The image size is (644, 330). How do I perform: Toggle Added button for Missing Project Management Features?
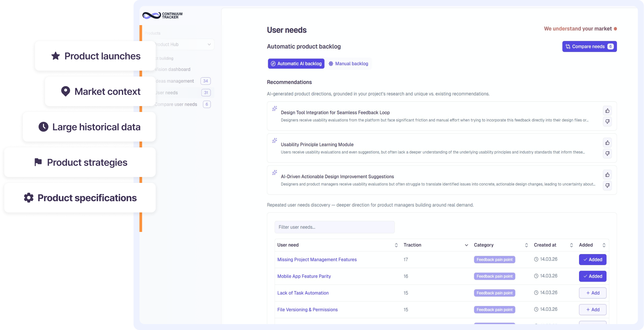(593, 259)
